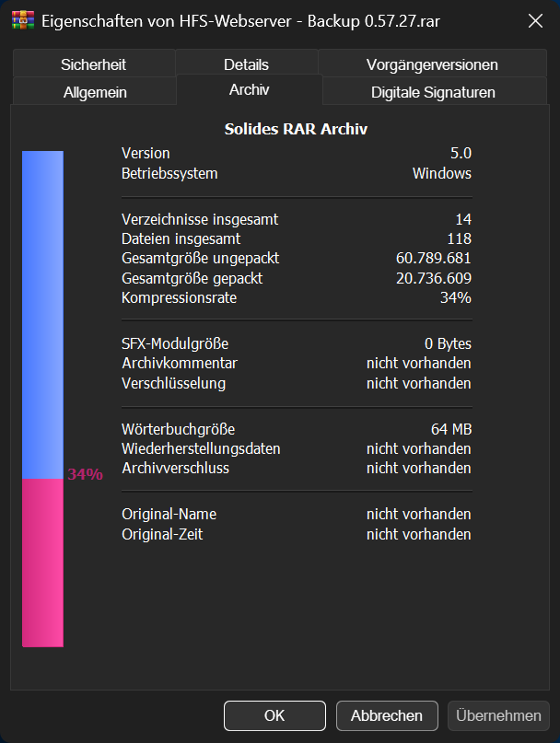Click the blue section of the compression bar
560x743 pixels.
click(x=42, y=313)
